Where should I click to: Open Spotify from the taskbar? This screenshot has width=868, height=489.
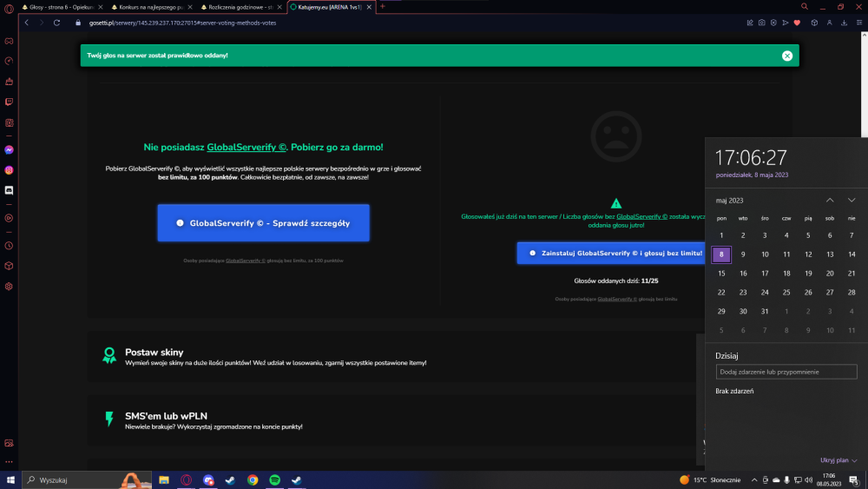tap(274, 480)
